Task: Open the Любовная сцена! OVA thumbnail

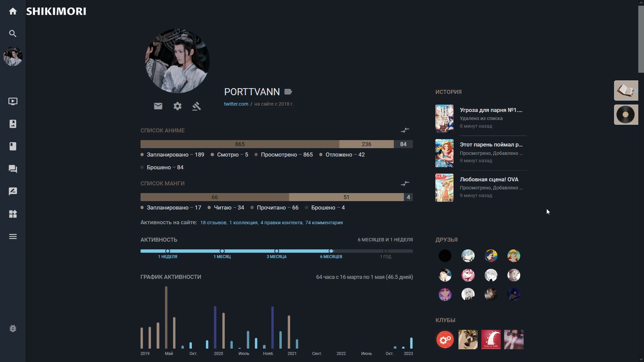Action: point(444,188)
